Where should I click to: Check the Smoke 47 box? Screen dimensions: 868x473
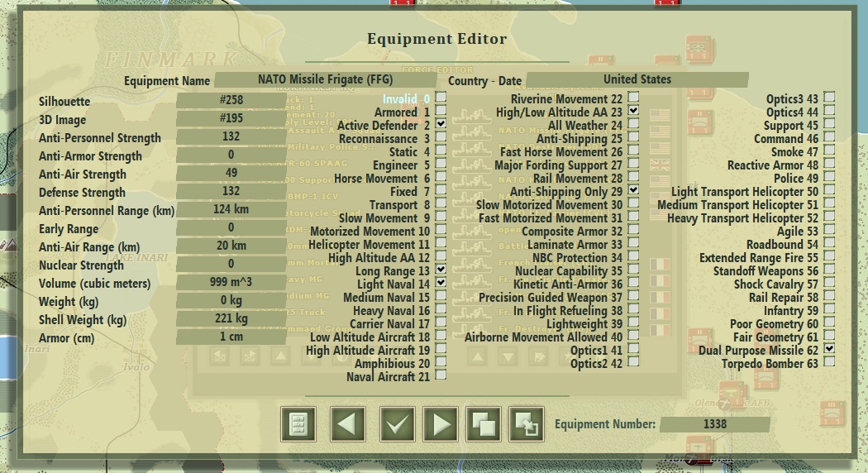829,150
